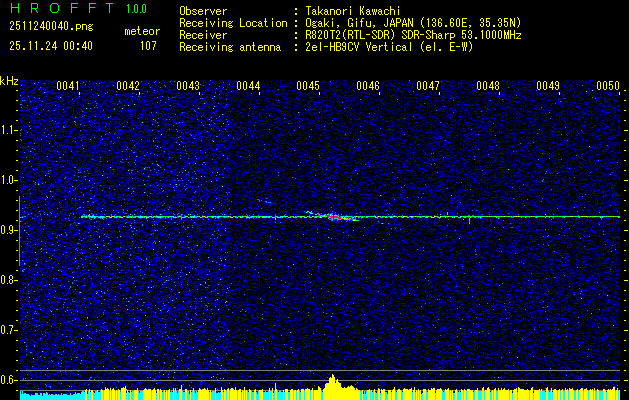The width and height of the screenshot is (629, 400).
Task: Click the 0044 time marker
Action: coord(248,86)
